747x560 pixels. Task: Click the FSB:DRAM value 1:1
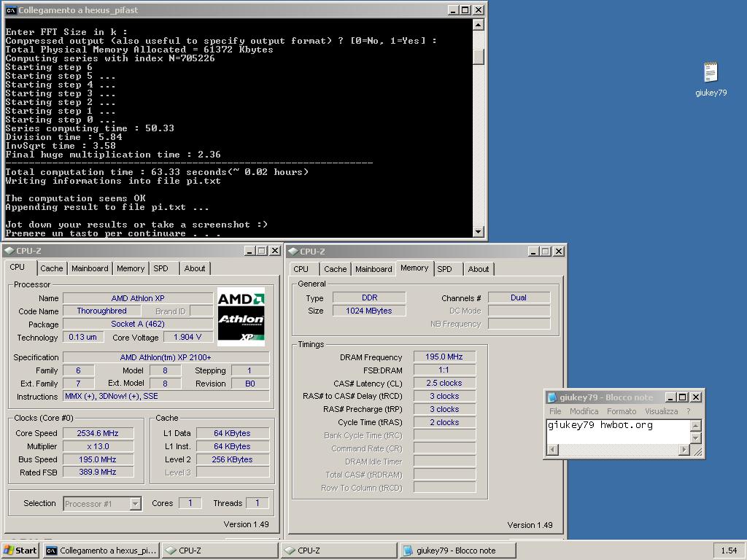pos(444,370)
